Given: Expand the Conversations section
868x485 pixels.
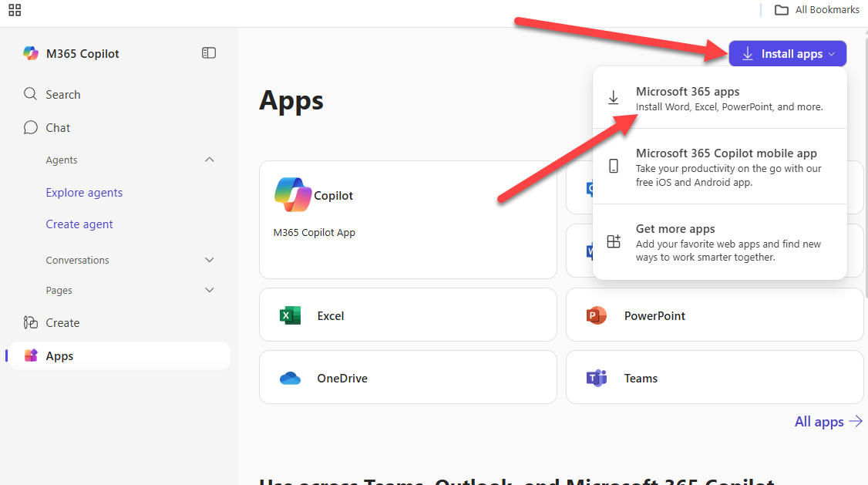Looking at the screenshot, I should [209, 261].
